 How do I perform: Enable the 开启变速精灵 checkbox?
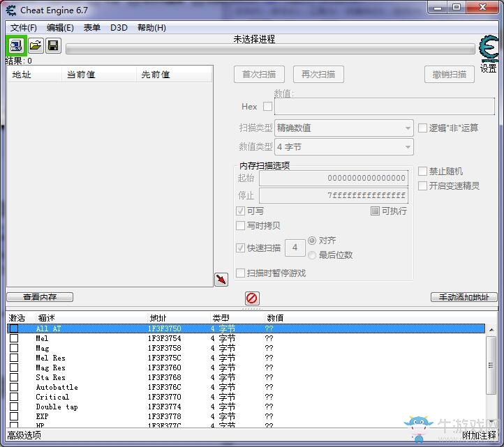422,185
